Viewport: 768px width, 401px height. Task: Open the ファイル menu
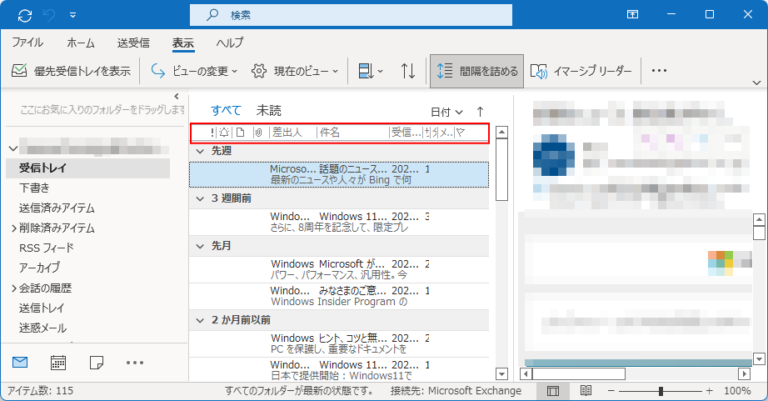click(x=27, y=43)
